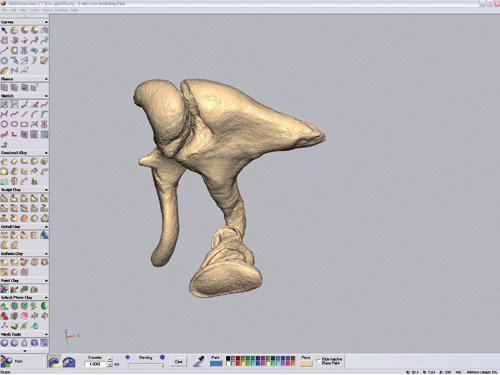The height and width of the screenshot is (375, 500).
Task: Click the Clear button
Action: coord(178,362)
